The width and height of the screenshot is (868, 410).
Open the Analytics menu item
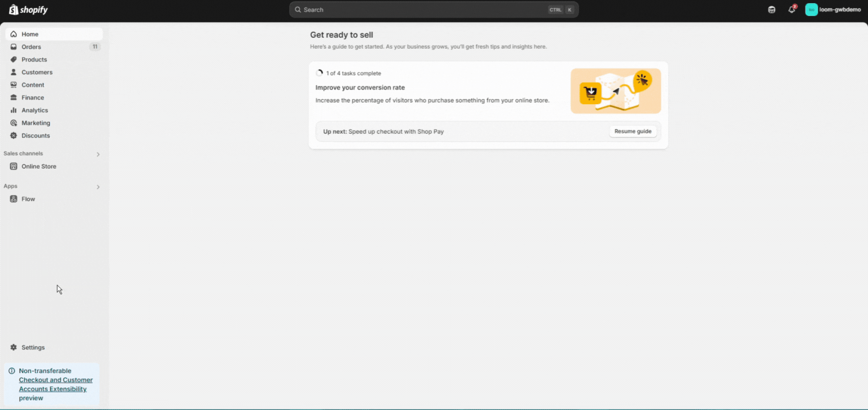click(x=54, y=110)
